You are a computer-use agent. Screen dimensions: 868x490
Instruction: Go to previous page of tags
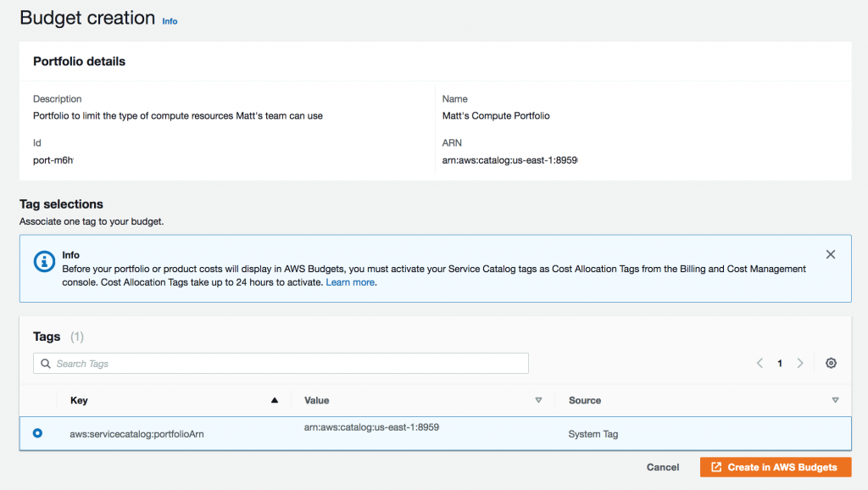point(759,363)
